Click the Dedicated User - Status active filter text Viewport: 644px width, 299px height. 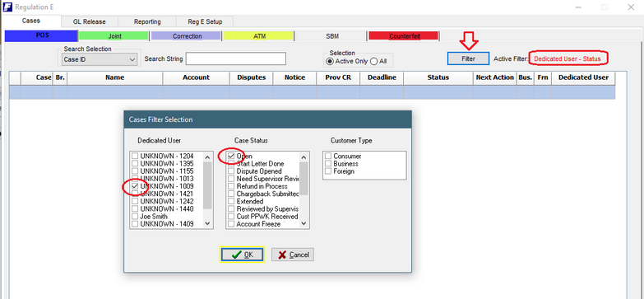click(x=568, y=58)
